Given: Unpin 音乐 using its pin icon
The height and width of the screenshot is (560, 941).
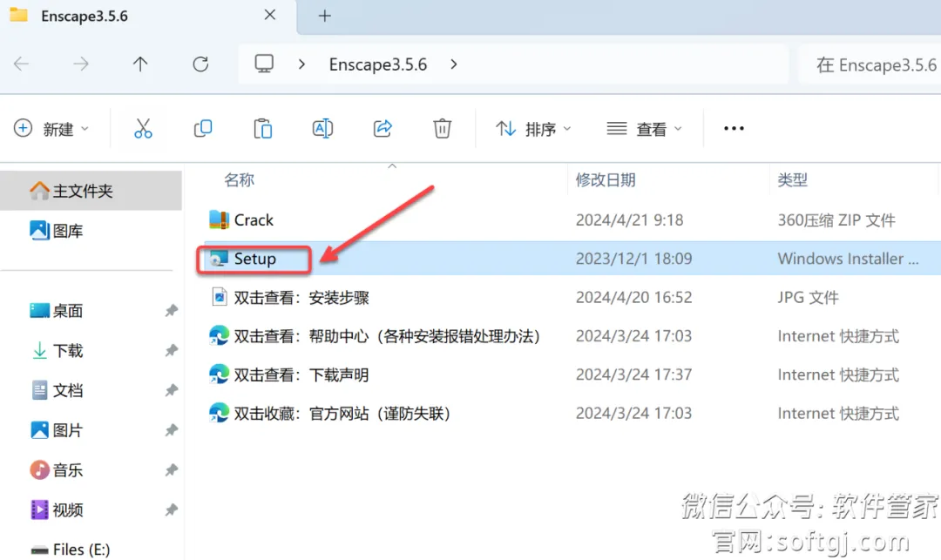Looking at the screenshot, I should coord(172,470).
